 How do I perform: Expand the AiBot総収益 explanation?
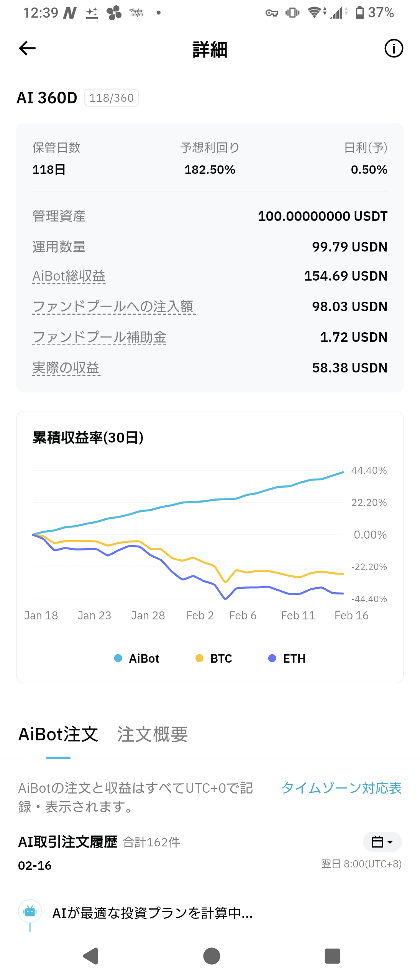pyautogui.click(x=69, y=276)
